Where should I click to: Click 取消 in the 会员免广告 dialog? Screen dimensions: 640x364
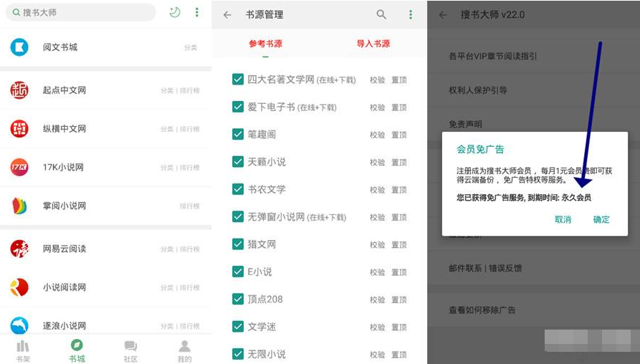(x=563, y=219)
